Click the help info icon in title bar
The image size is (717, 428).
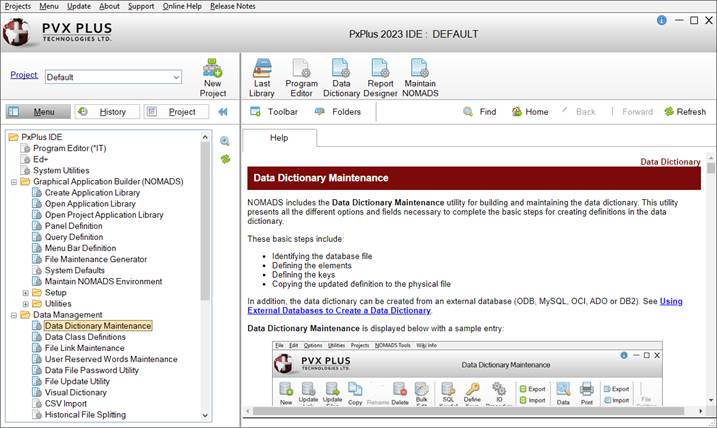point(662,20)
